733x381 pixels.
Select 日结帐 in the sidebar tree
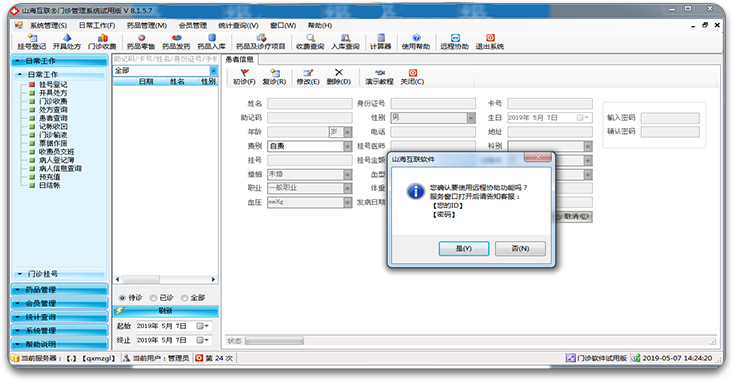[50, 185]
